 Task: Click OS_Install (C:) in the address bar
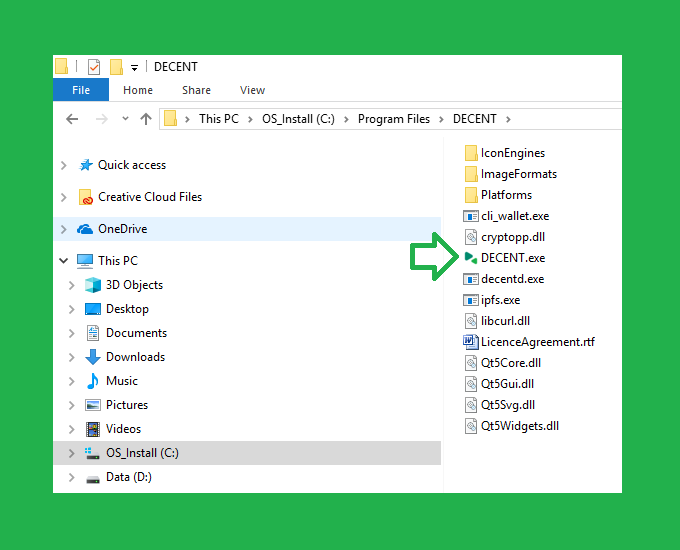(x=298, y=119)
